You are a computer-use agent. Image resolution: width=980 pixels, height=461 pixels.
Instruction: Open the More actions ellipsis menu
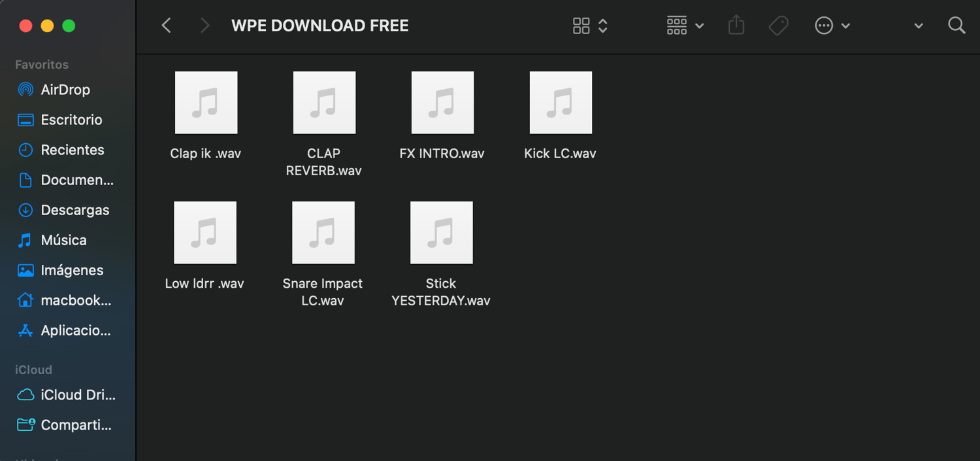(832, 26)
